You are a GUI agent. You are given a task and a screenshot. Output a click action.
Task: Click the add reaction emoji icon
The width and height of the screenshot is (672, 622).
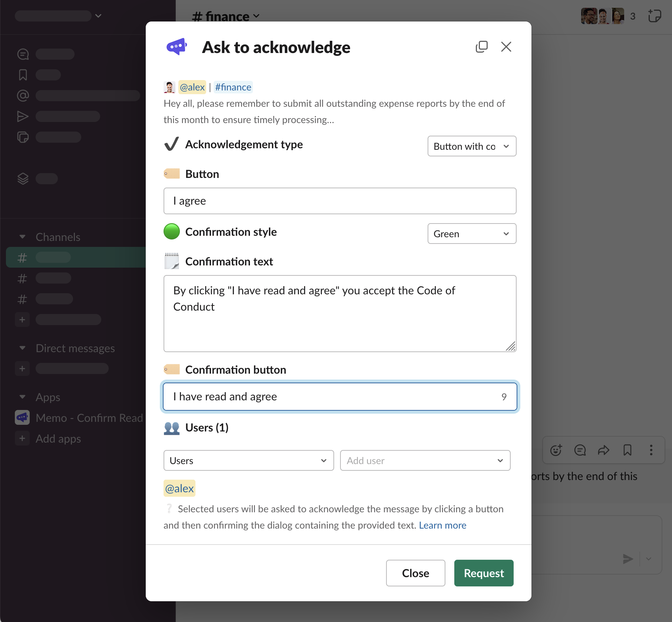(x=556, y=450)
